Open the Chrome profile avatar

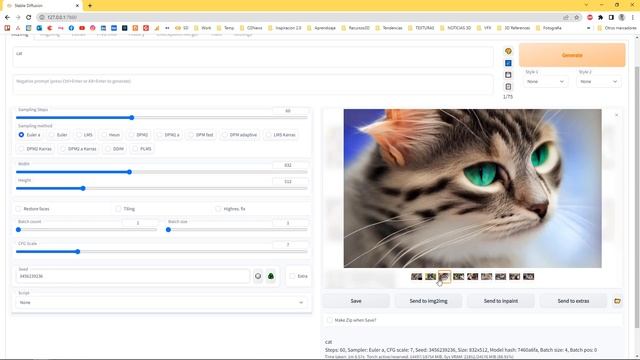tap(622, 18)
